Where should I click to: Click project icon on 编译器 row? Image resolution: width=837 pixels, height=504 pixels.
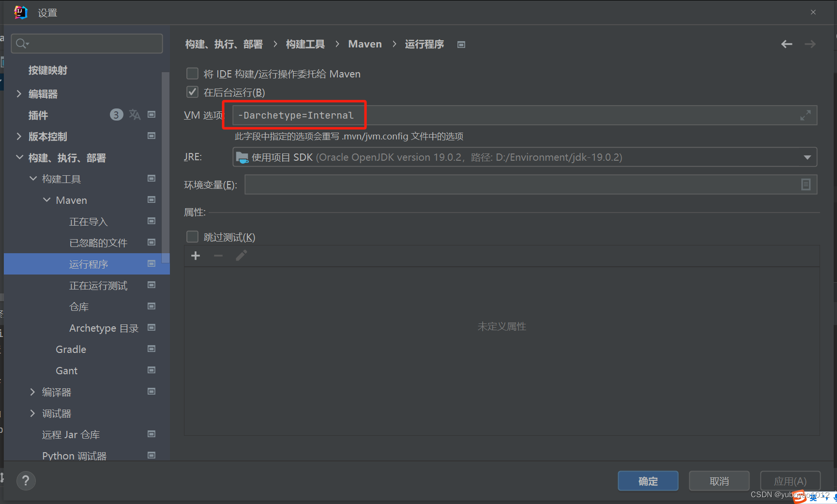point(152,392)
